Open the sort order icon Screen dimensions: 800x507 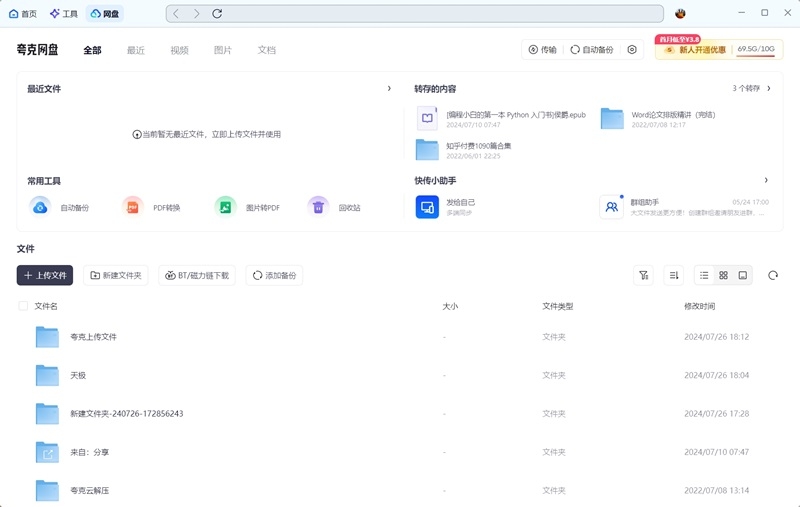pyautogui.click(x=674, y=275)
